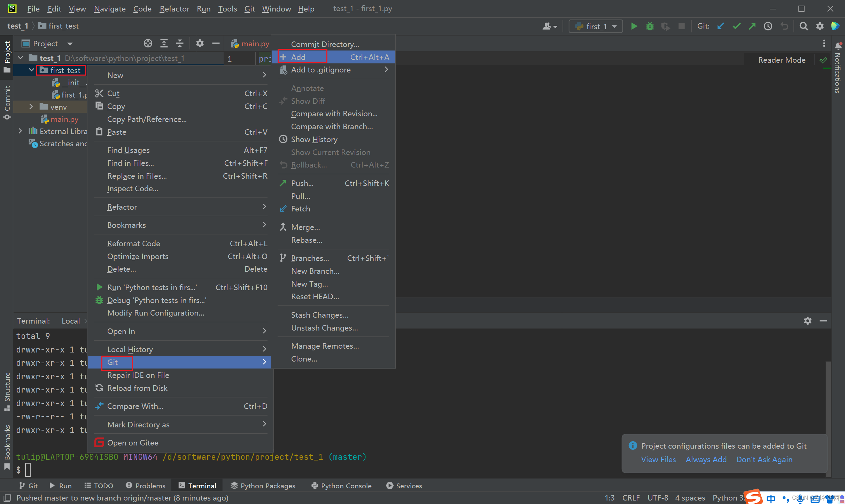Open the first_1 run configuration dropdown
The image size is (845, 504).
pyautogui.click(x=596, y=26)
